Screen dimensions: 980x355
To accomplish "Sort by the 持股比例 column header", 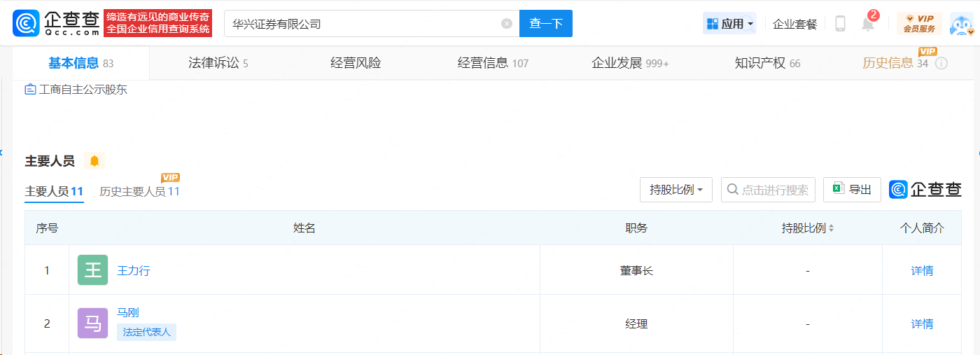I will coord(807,228).
